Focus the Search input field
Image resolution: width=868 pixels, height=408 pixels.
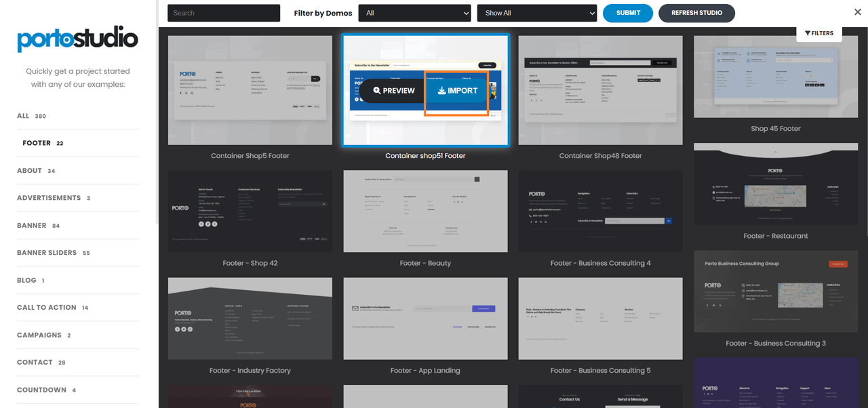(x=224, y=13)
